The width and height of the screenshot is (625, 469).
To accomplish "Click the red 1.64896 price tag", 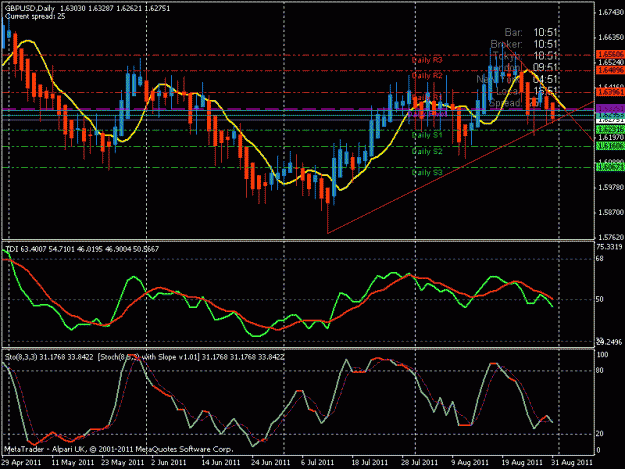I will (610, 70).
